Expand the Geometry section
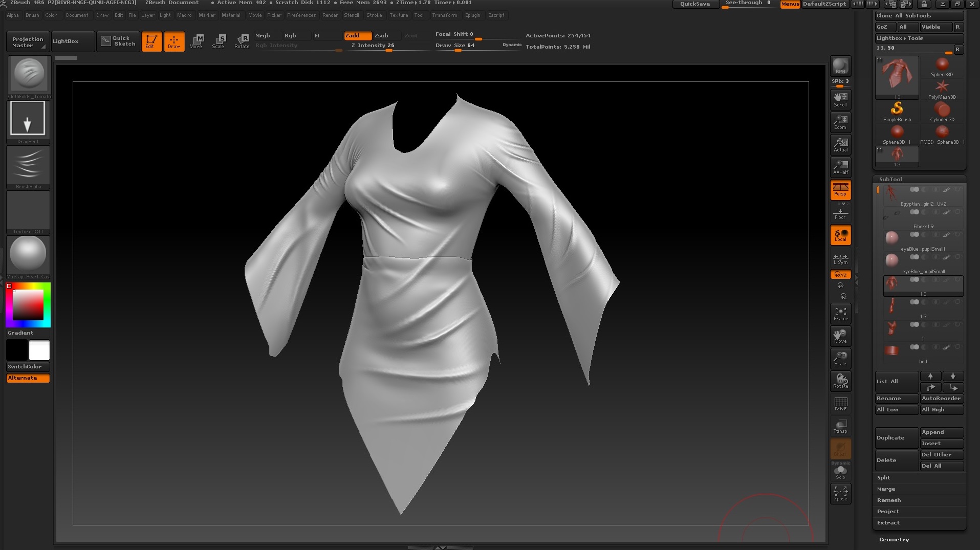Image resolution: width=980 pixels, height=550 pixels. point(894,539)
